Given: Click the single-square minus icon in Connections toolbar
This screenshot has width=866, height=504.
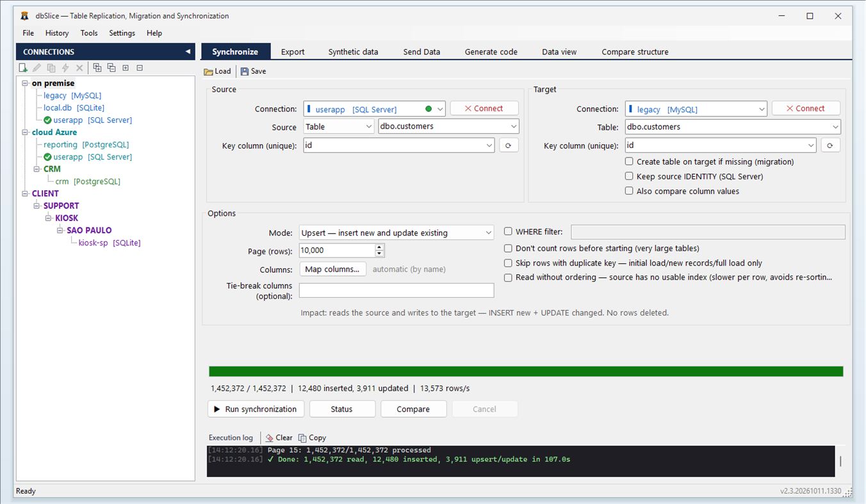Looking at the screenshot, I should [x=140, y=68].
